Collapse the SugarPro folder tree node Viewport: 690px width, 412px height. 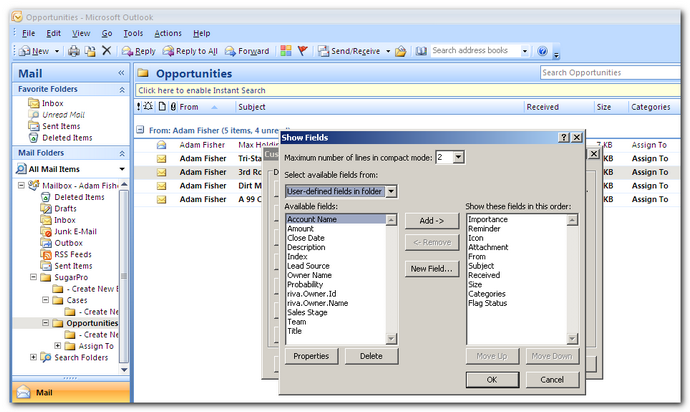(33, 277)
